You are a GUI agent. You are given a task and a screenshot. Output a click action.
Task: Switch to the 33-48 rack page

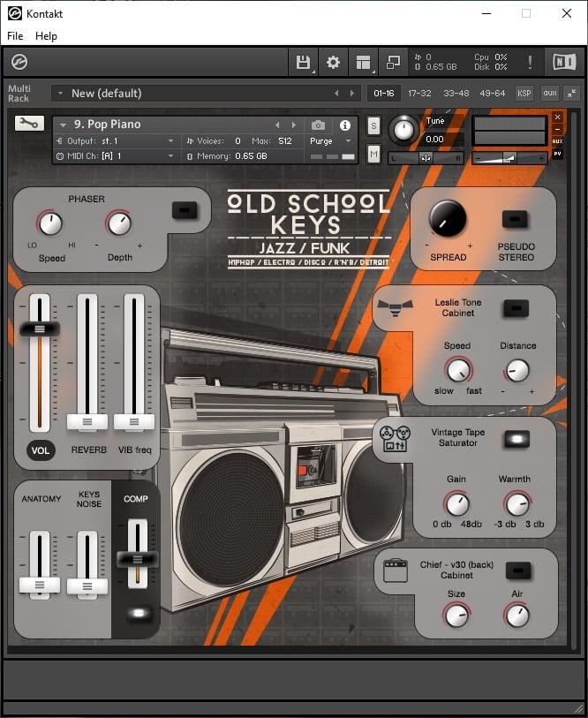coord(456,94)
